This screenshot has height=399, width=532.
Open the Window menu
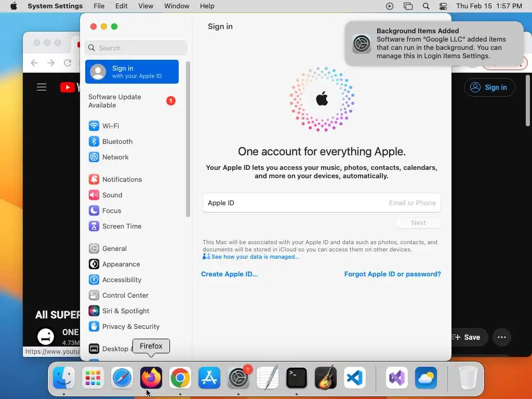(x=177, y=6)
